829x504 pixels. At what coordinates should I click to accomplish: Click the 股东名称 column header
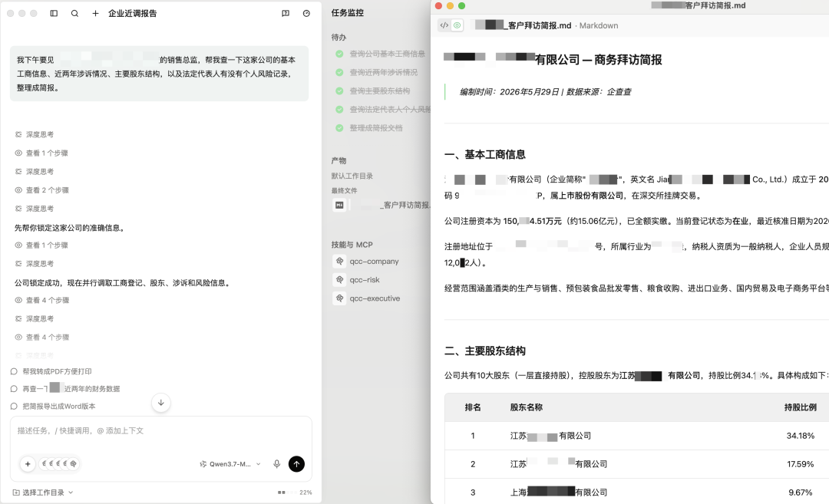[x=526, y=407]
